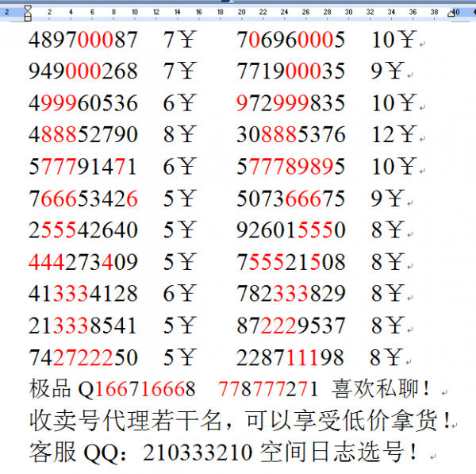Click the 12¥ price beside 308885376

393,135
